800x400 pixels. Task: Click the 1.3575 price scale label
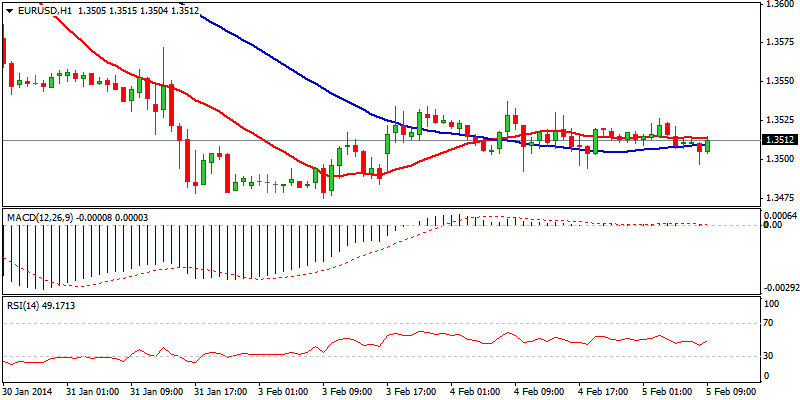779,42
